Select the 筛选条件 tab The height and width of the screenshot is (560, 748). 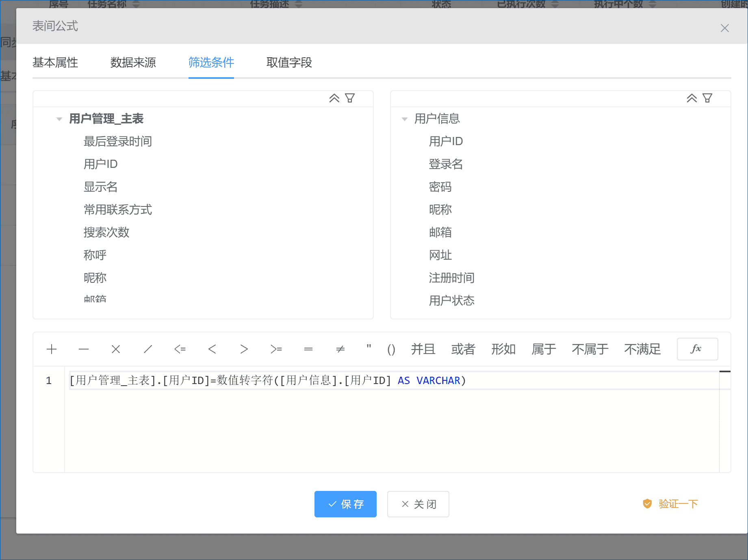tap(211, 63)
